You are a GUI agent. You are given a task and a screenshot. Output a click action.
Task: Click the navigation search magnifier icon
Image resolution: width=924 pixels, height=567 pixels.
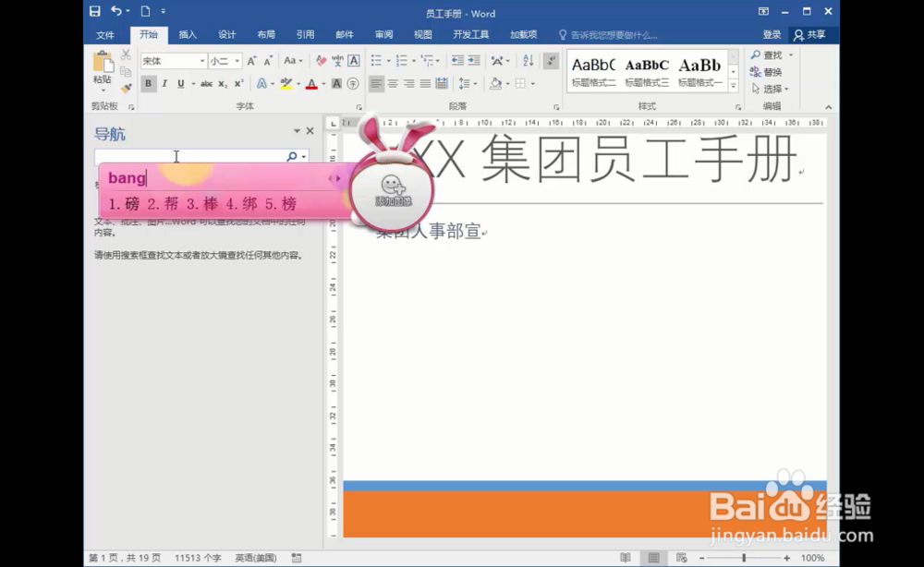[x=292, y=156]
